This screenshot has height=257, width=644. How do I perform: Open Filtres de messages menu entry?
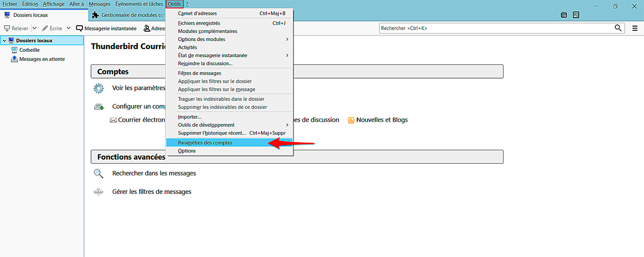pyautogui.click(x=230, y=73)
